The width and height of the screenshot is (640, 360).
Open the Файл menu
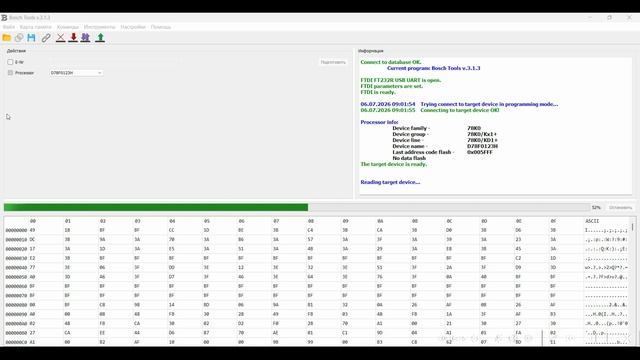9,27
